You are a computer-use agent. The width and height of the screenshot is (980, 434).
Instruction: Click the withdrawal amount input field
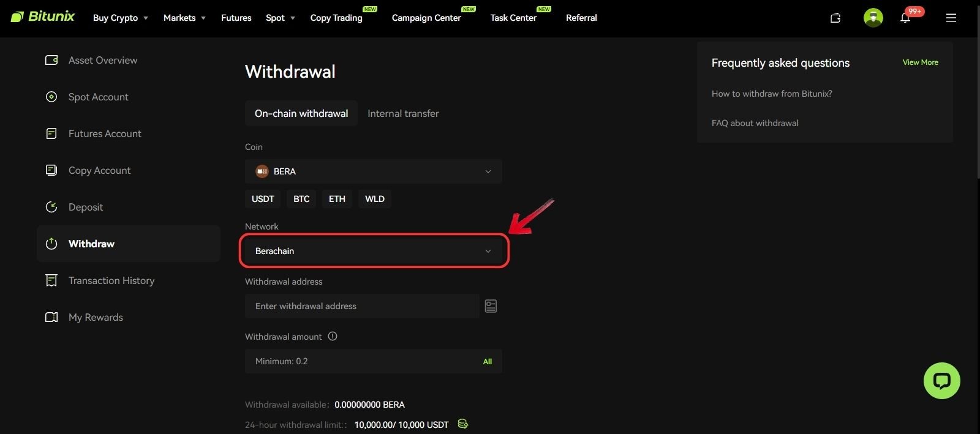(374, 361)
